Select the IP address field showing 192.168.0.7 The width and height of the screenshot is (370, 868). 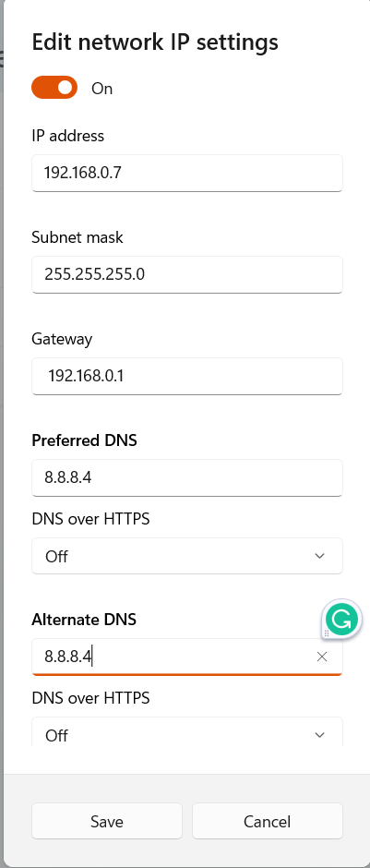pyautogui.click(x=187, y=174)
